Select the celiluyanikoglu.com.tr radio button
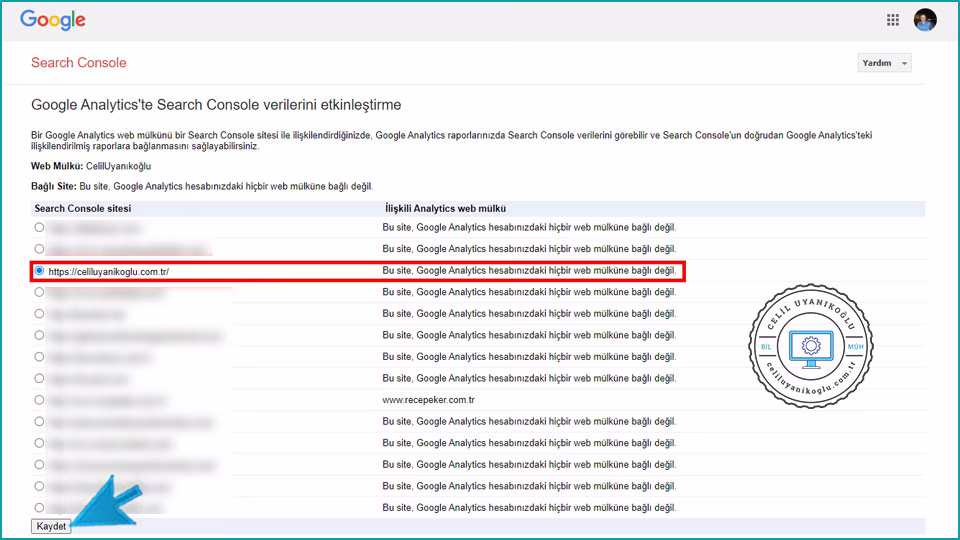The image size is (960, 540). (x=39, y=271)
